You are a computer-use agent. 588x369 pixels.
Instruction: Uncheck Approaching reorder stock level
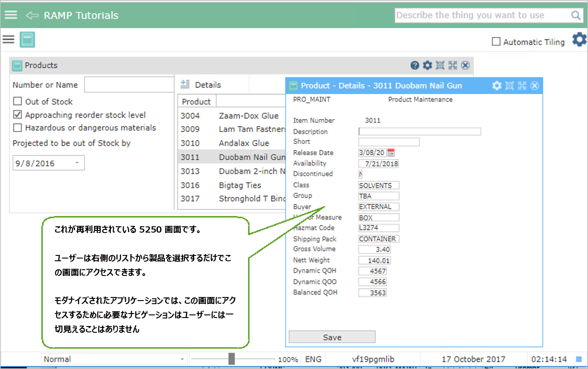[17, 115]
